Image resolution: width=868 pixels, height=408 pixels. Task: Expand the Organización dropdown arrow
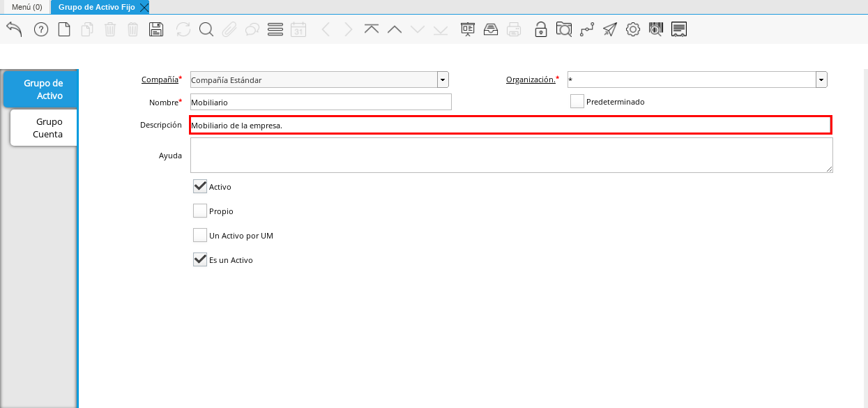click(822, 80)
